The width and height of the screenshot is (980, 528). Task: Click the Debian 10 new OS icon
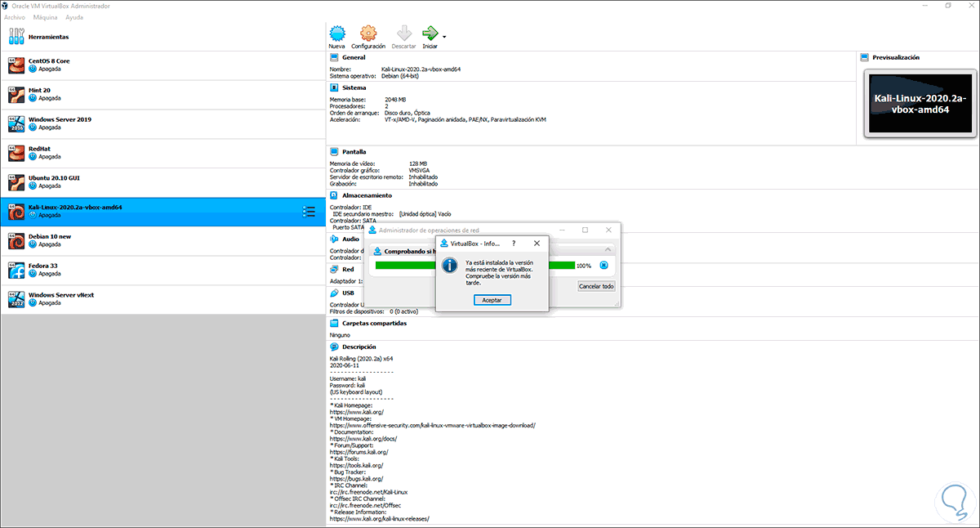16,241
